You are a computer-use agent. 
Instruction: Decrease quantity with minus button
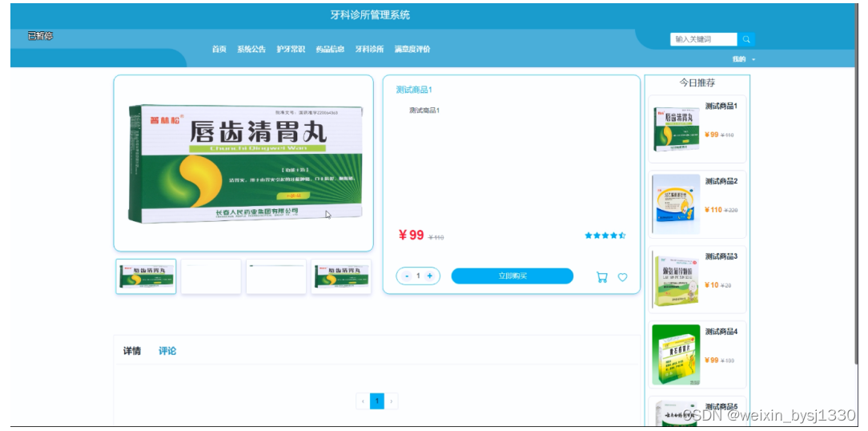tap(408, 276)
